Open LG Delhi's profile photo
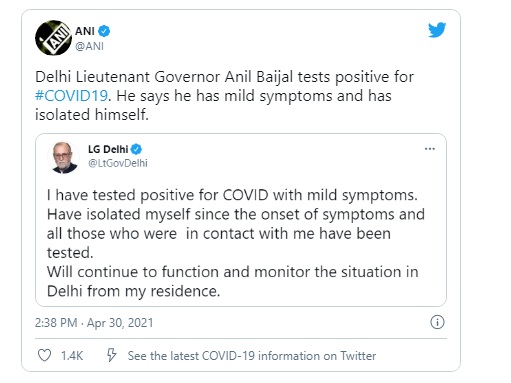Screen dimensions: 511x383 pyautogui.click(x=63, y=157)
